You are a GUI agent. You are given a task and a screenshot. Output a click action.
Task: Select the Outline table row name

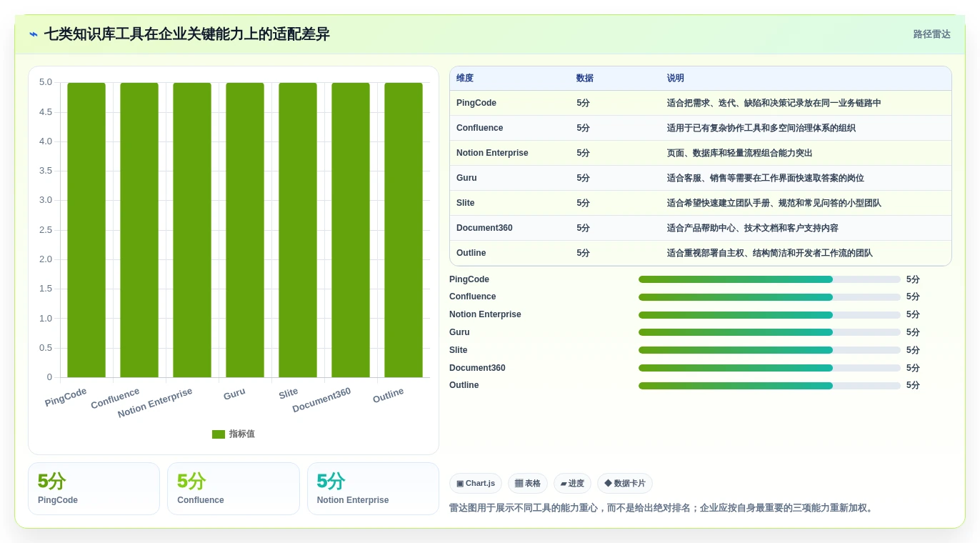[471, 253]
